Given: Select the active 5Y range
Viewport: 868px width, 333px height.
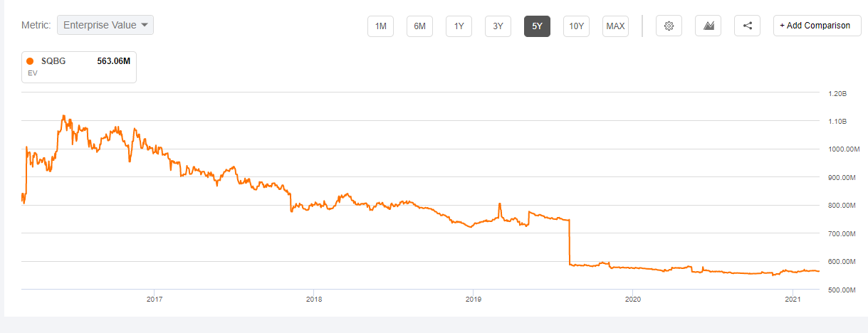Looking at the screenshot, I should coord(538,26).
